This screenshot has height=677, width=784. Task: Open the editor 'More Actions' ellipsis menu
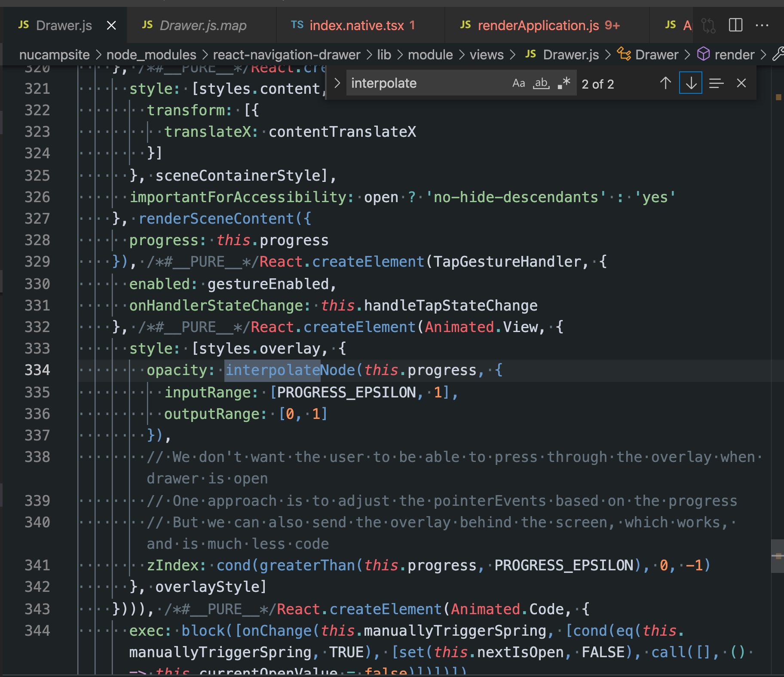pyautogui.click(x=763, y=25)
